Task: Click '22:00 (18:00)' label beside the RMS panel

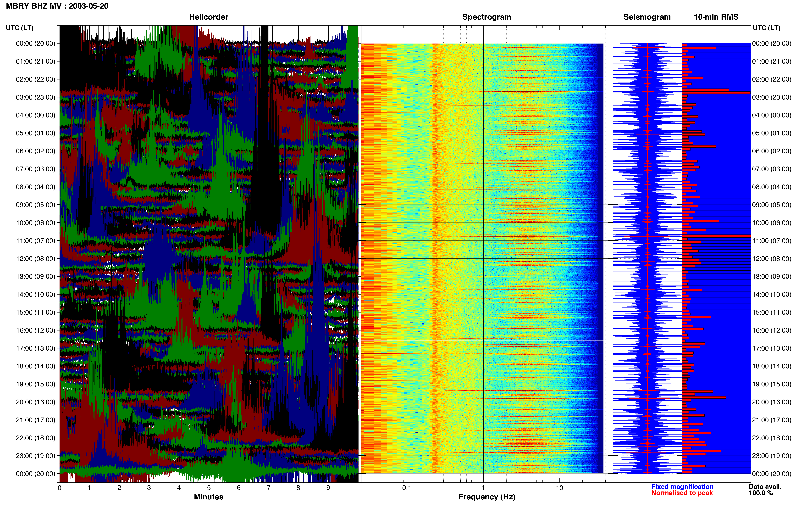Action: (x=772, y=438)
